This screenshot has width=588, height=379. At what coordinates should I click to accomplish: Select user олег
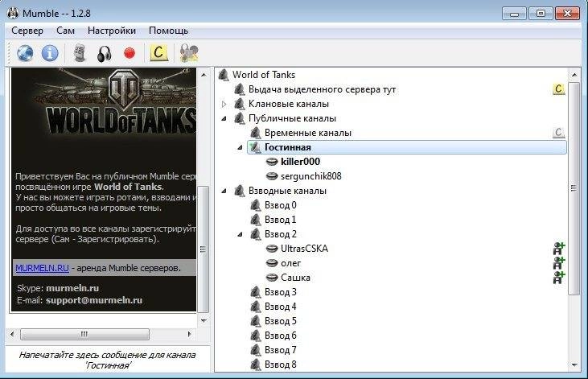(290, 263)
